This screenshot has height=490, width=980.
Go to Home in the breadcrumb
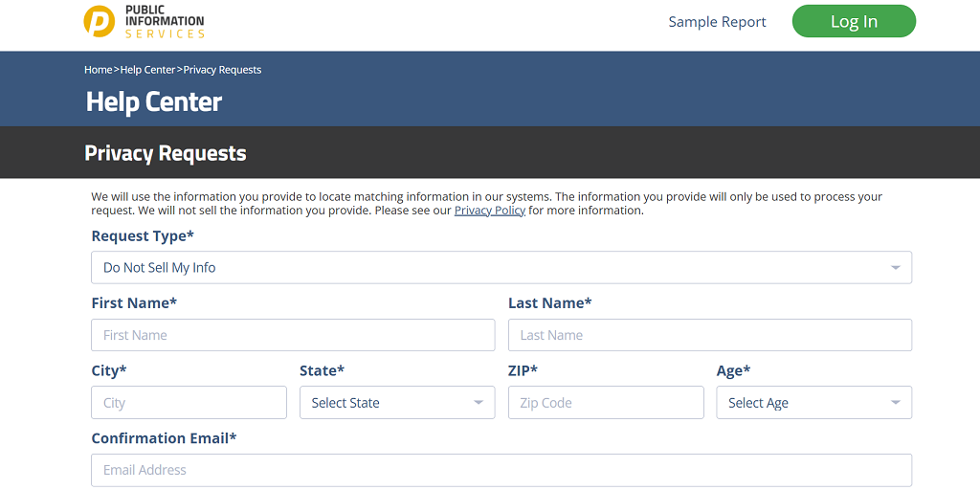[x=98, y=70]
